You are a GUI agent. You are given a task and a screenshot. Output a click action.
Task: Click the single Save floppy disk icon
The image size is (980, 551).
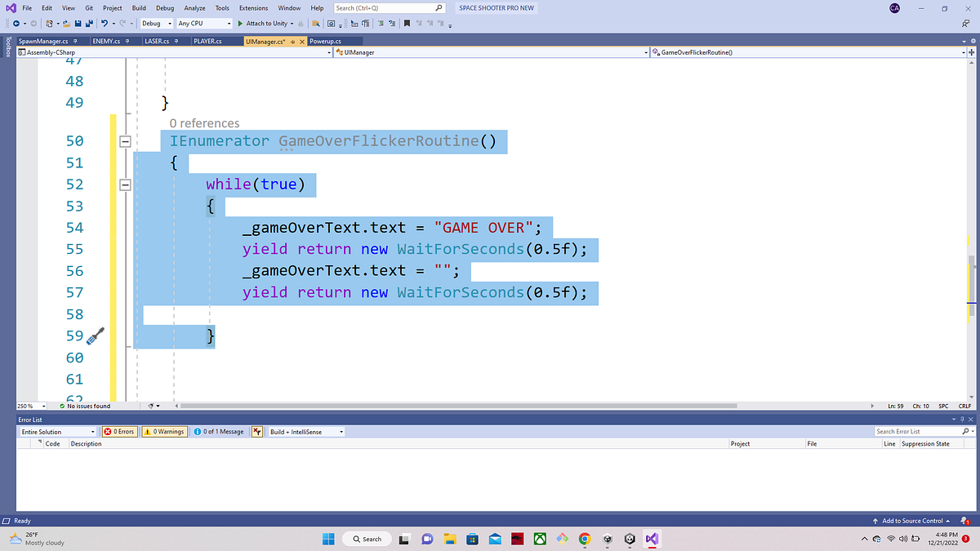(78, 23)
